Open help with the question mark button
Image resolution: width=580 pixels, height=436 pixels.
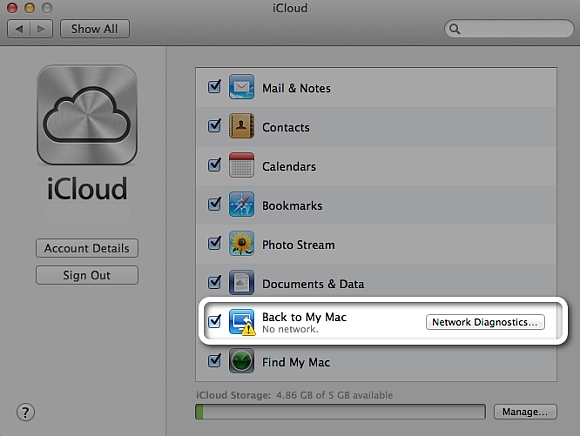point(26,412)
